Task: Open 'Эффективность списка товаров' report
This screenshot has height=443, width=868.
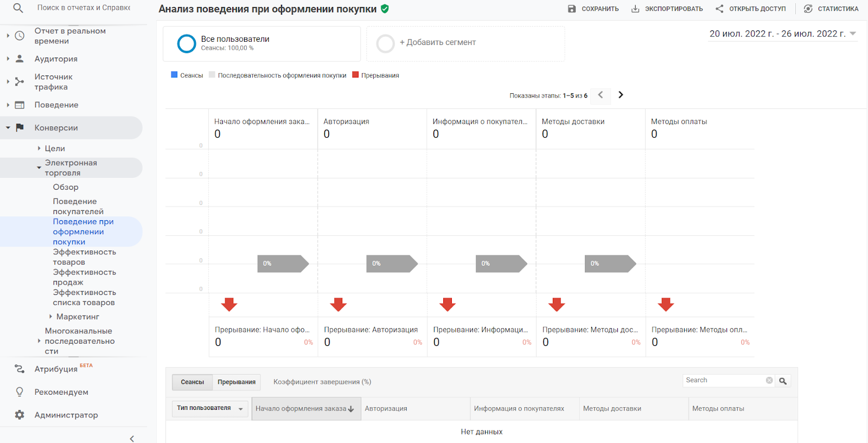Action: (85, 297)
